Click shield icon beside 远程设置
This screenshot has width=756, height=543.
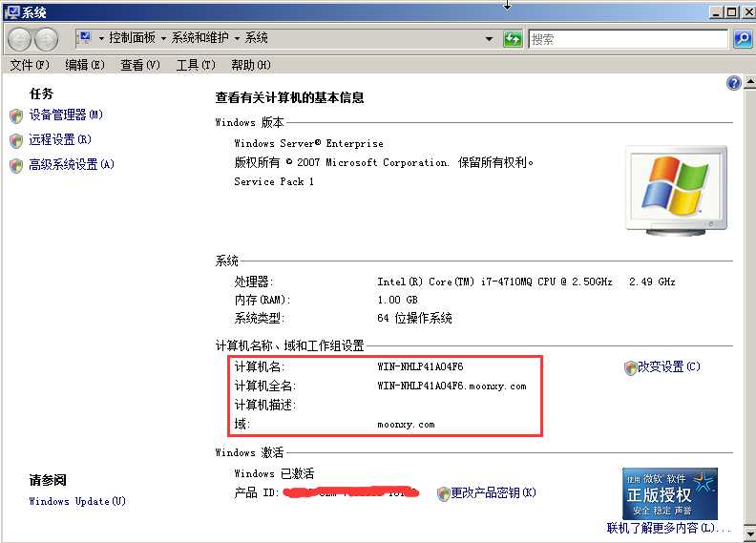pos(16,140)
